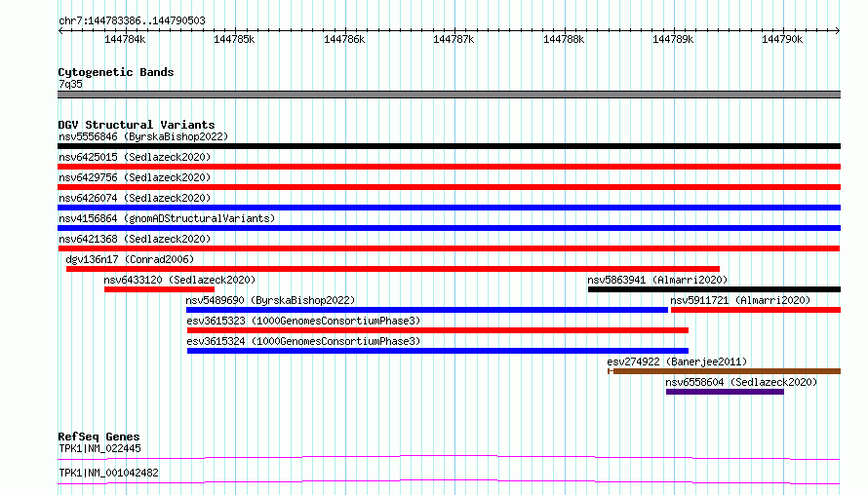Select the blue nsv4156864 variant bar
868x495 pixels.
click(449, 228)
